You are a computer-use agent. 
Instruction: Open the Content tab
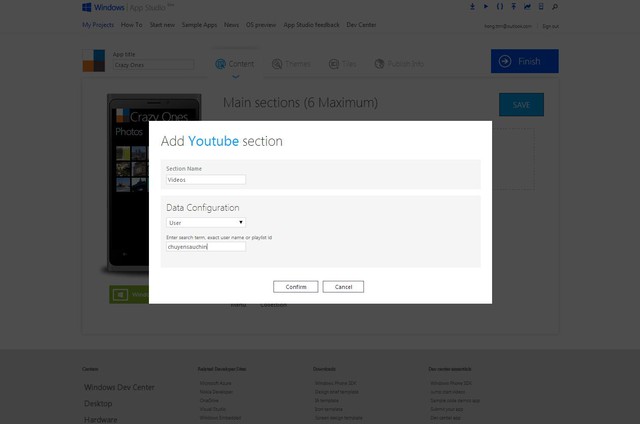click(x=234, y=63)
